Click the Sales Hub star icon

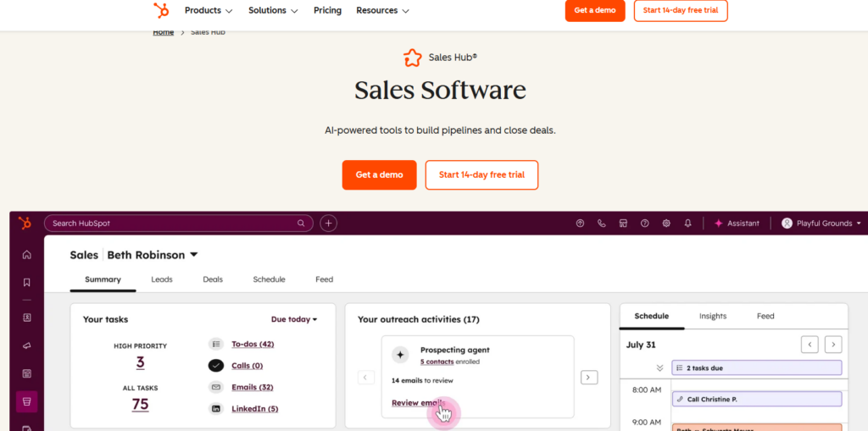tap(413, 58)
